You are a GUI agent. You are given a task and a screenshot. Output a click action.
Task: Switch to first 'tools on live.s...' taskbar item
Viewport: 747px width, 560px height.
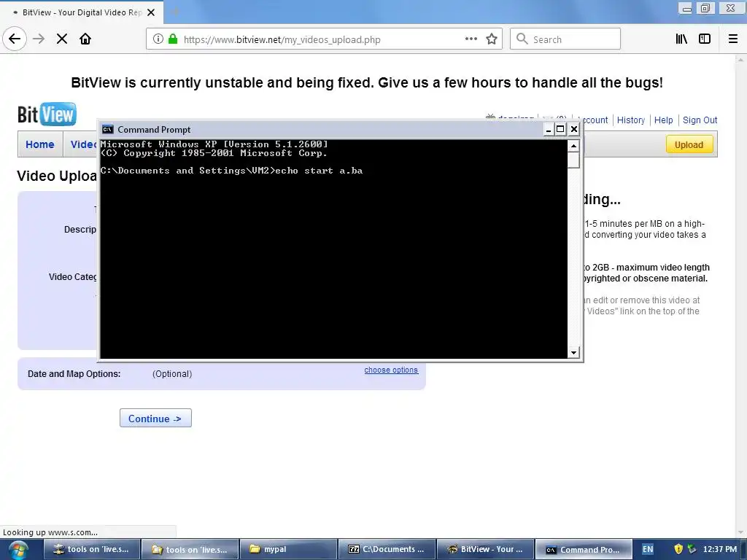pos(93,550)
